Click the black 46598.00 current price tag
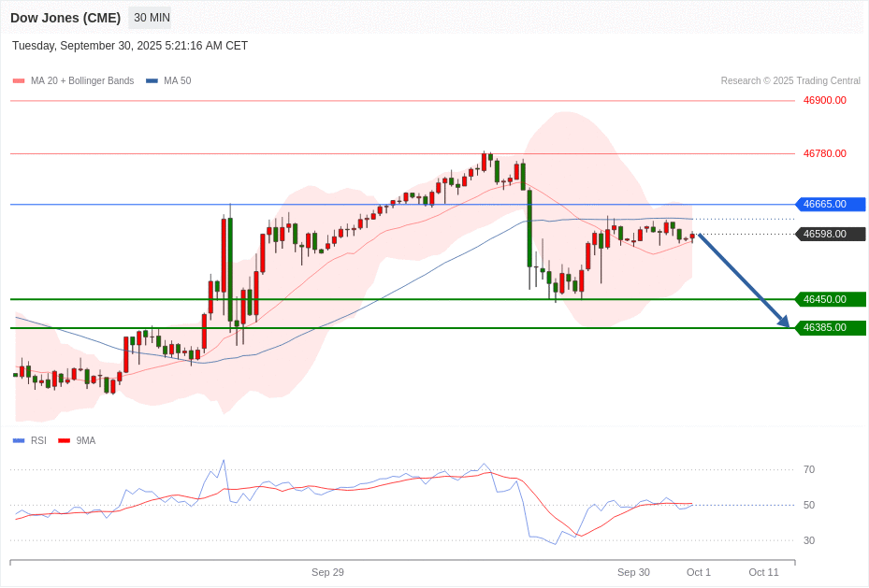The height and width of the screenshot is (588, 869). tap(831, 235)
